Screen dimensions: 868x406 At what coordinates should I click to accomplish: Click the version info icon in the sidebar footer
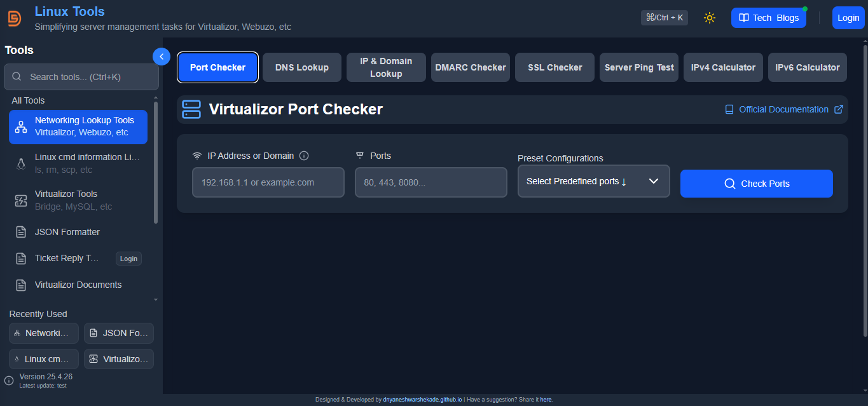coord(9,381)
